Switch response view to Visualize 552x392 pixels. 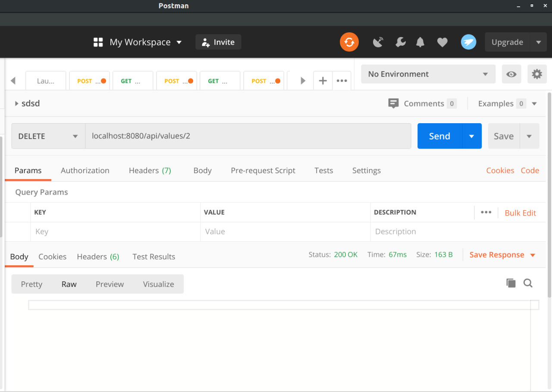point(159,284)
